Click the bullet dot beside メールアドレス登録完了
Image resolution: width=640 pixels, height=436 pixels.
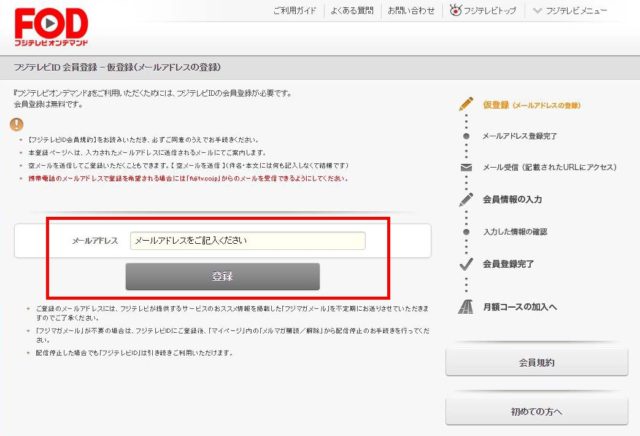466,136
